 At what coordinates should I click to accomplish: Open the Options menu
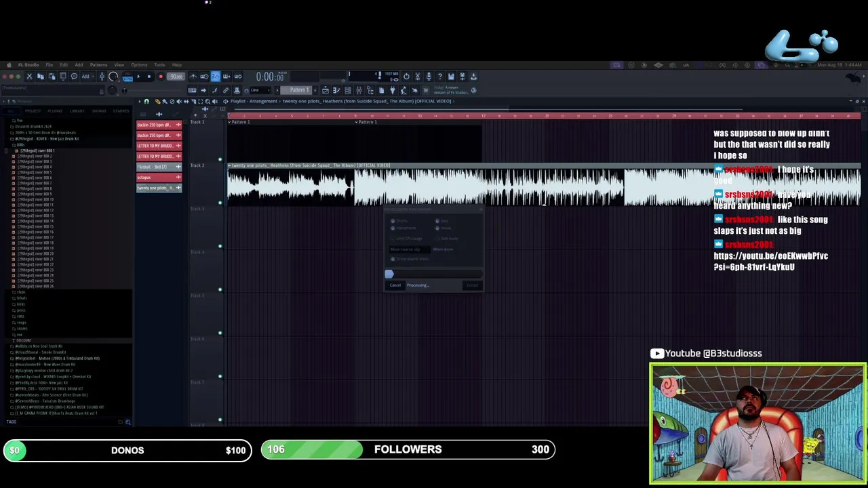pyautogui.click(x=139, y=65)
